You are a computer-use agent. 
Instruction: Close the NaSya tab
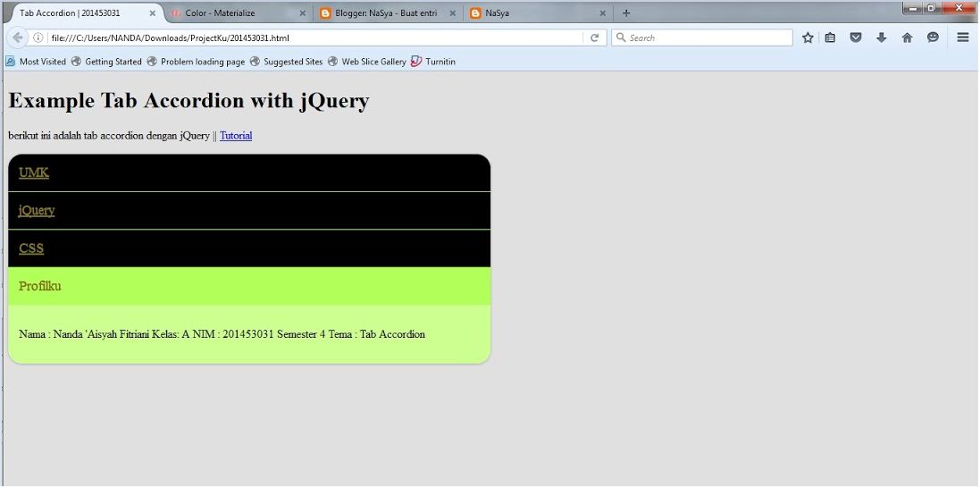coord(602,13)
